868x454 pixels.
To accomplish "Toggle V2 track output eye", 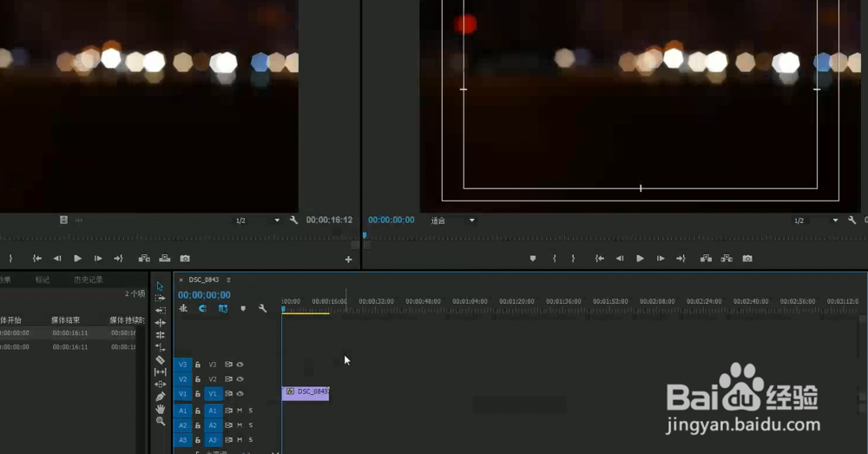I will 240,379.
